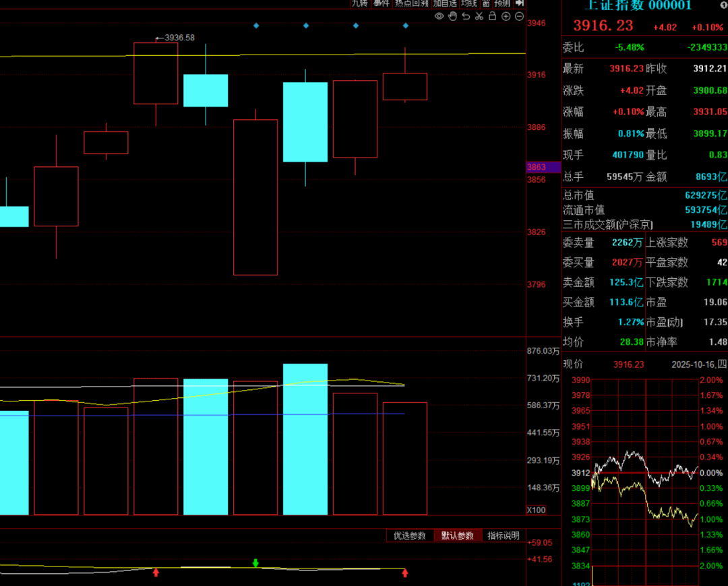The height and width of the screenshot is (586, 728).
Task: Open the 指标说明 indicator description
Action: click(x=504, y=536)
